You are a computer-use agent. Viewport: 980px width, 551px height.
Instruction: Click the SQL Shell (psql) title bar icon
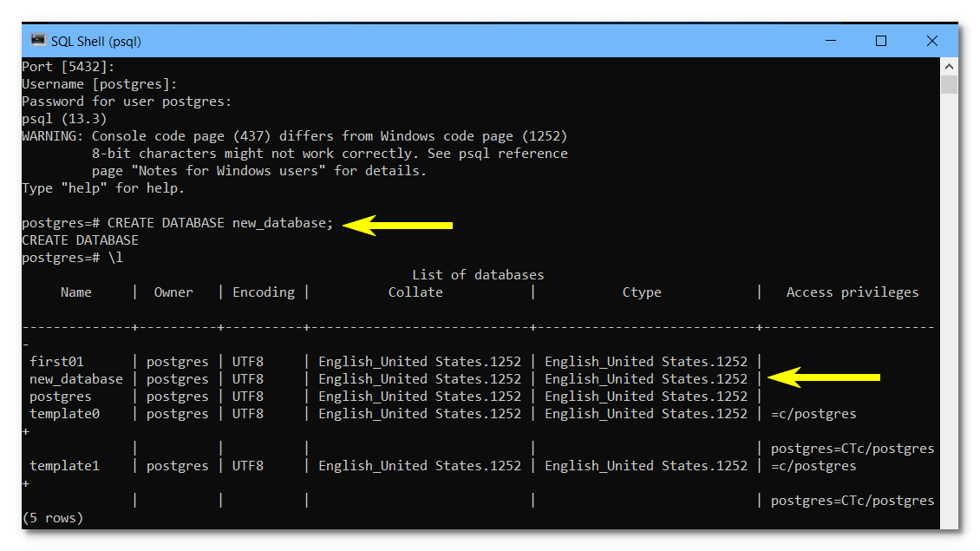pyautogui.click(x=38, y=40)
